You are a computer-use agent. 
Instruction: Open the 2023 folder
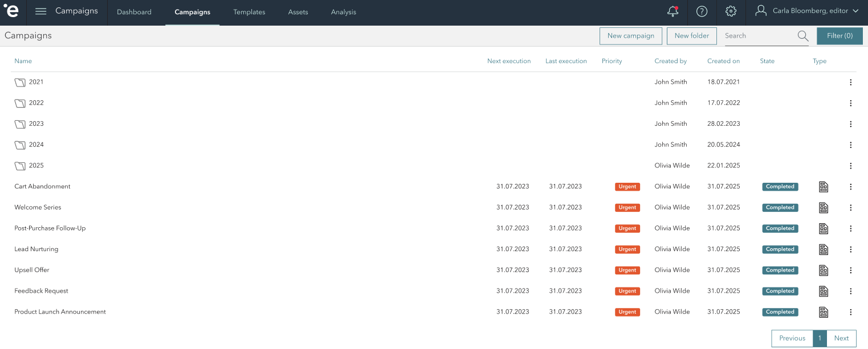pos(36,124)
